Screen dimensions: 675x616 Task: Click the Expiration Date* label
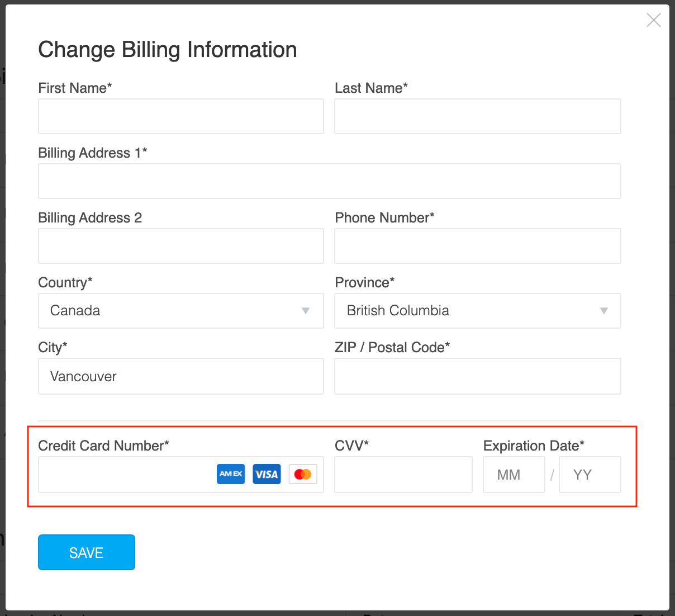534,446
